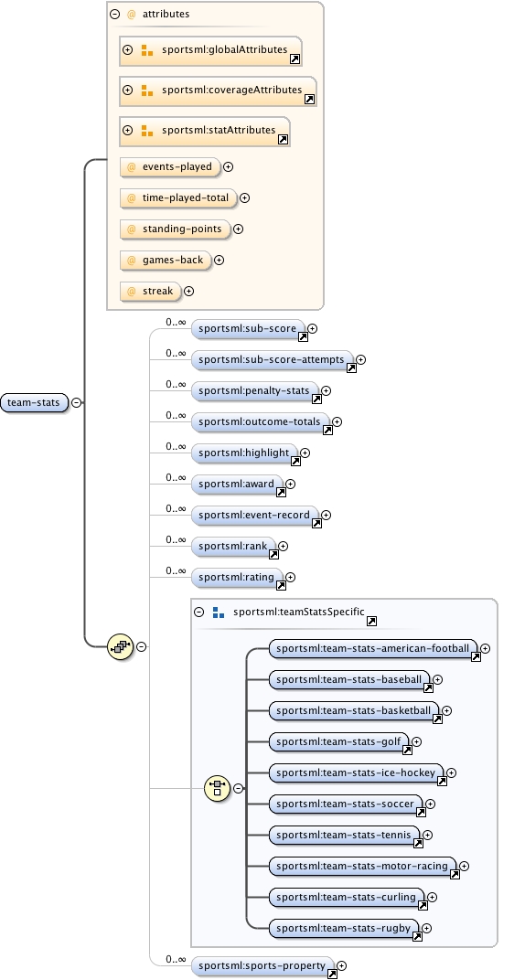
Task: Expand the games-back attribute
Action: [x=219, y=260]
